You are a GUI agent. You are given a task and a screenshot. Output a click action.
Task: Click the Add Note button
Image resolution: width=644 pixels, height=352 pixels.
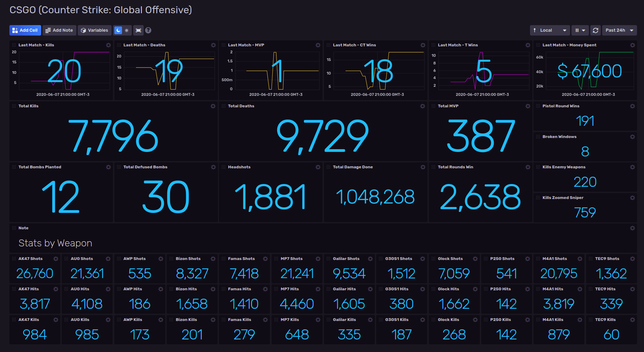(x=60, y=30)
